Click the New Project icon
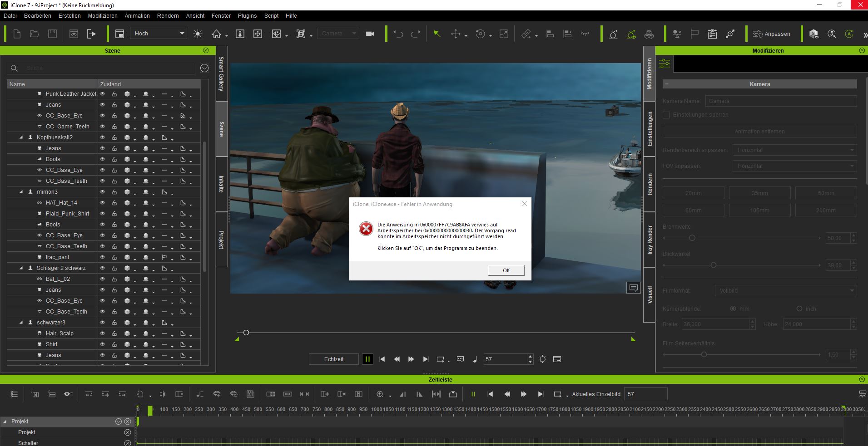The width and height of the screenshot is (868, 446). (x=17, y=34)
